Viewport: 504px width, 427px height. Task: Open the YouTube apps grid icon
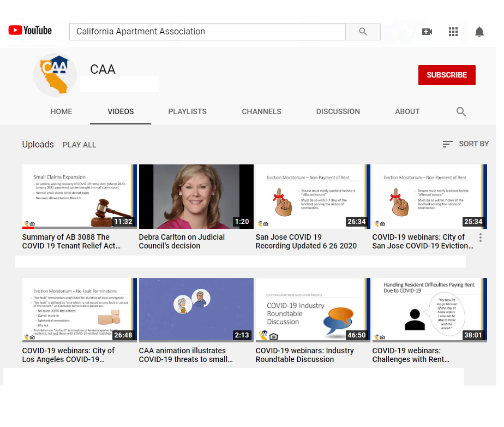tap(453, 32)
